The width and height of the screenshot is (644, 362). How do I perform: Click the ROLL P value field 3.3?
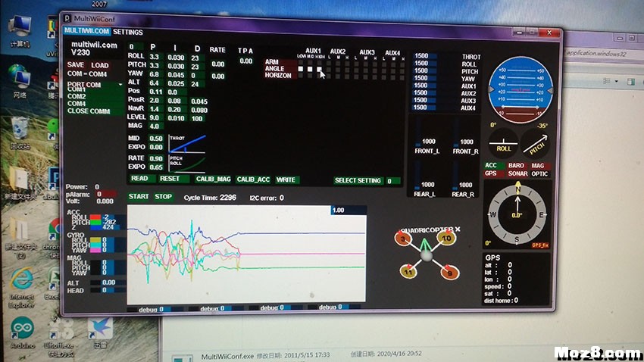coord(154,57)
